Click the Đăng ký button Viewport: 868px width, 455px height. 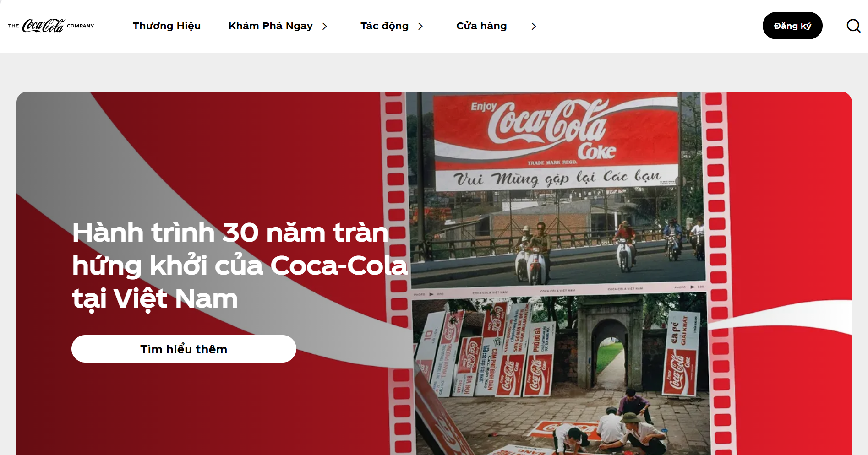coord(792,26)
